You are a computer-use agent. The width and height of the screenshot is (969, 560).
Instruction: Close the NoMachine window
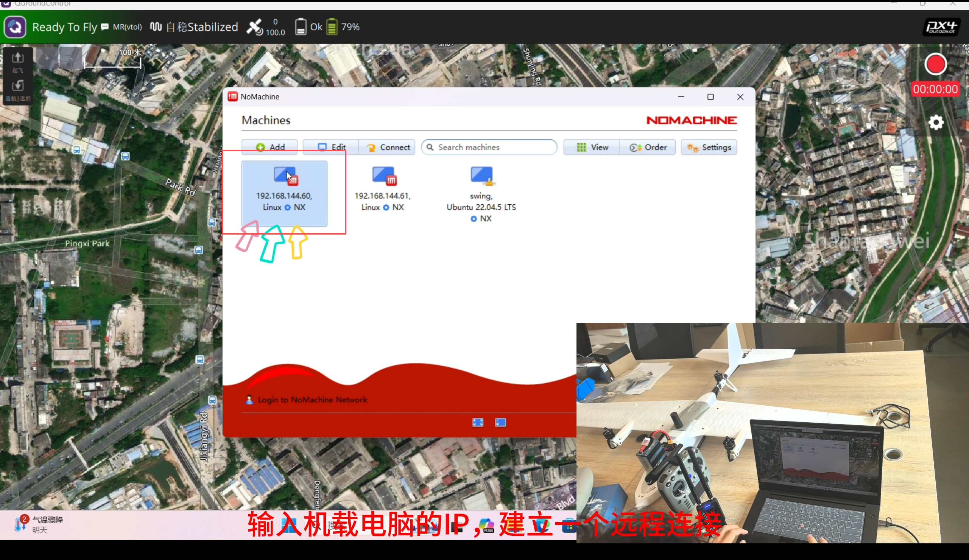(x=740, y=97)
